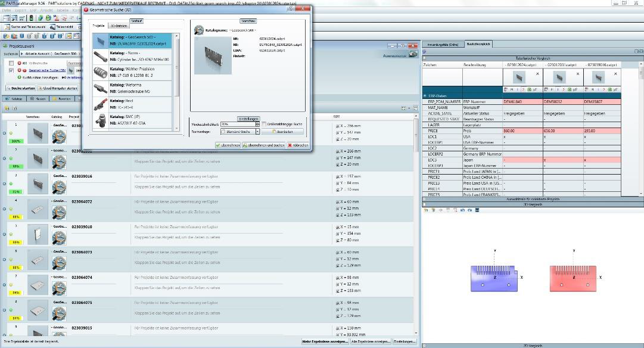Click the Mindestähnlichkeit percentage field
The height and width of the screenshot is (348, 644).
tap(237, 124)
